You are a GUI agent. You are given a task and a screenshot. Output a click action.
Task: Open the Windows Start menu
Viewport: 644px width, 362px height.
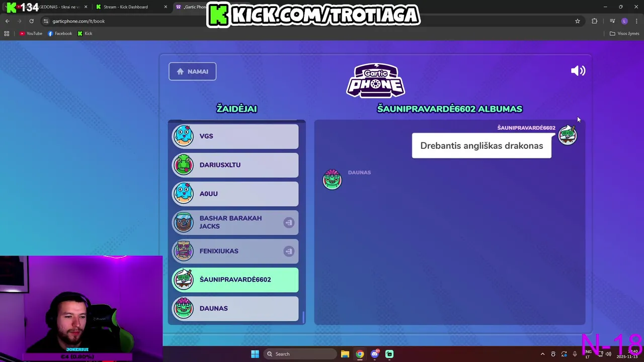[x=255, y=354]
